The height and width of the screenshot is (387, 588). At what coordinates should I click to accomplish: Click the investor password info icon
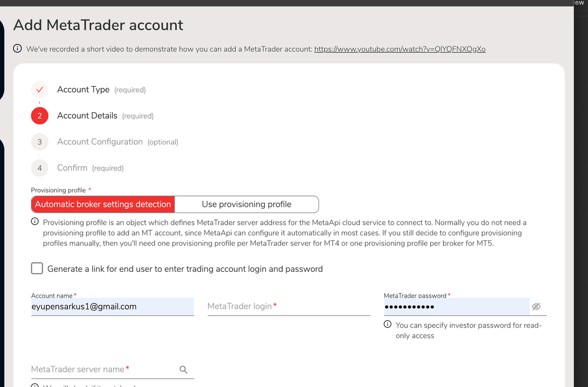pyautogui.click(x=388, y=324)
